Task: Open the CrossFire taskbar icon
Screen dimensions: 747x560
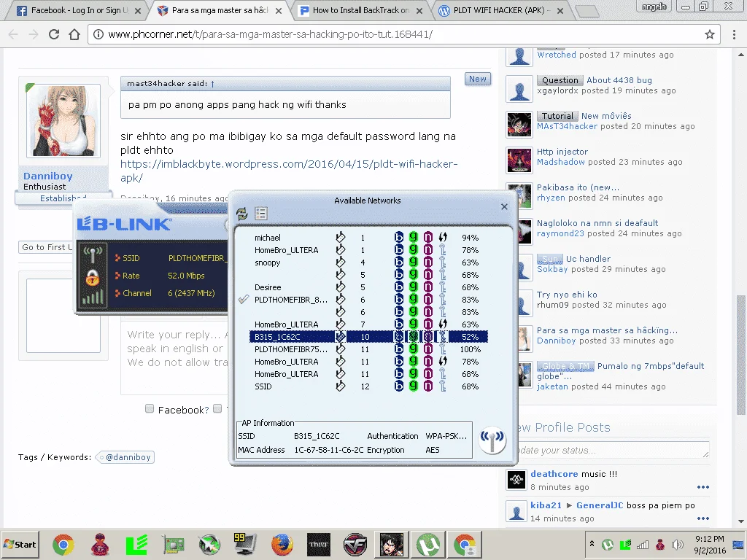Action: pos(355,545)
